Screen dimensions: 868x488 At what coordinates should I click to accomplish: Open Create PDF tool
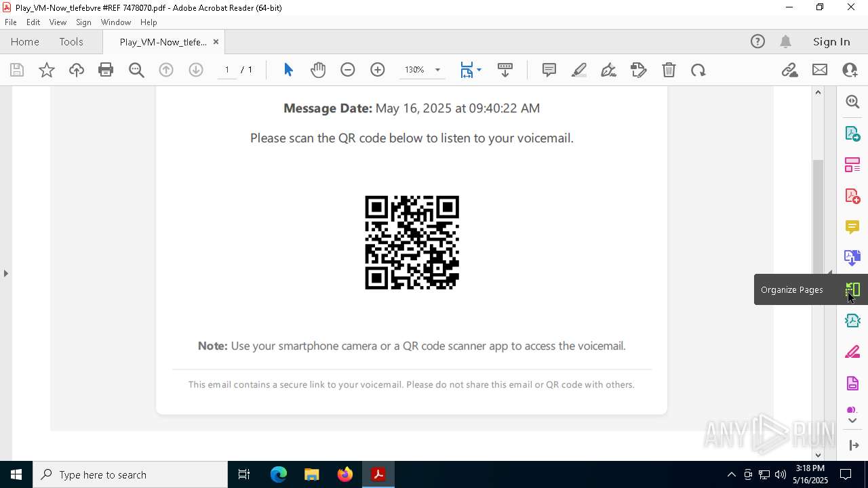(x=852, y=196)
